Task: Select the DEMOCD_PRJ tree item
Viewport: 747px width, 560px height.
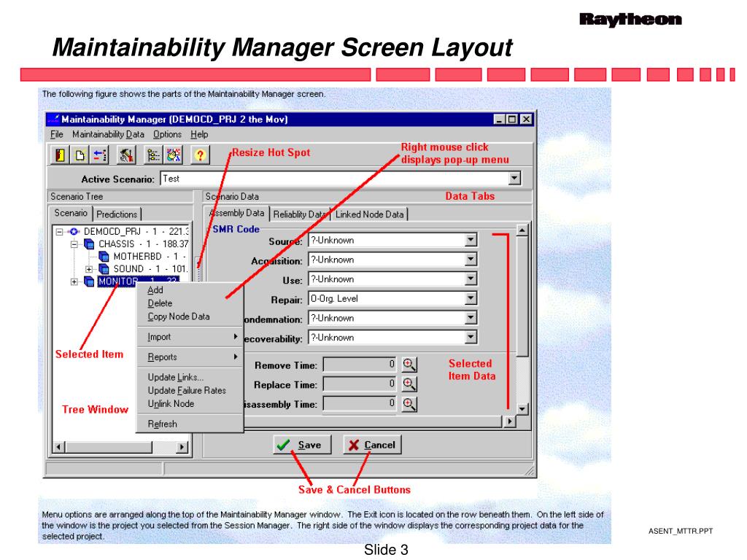Action: (x=136, y=232)
